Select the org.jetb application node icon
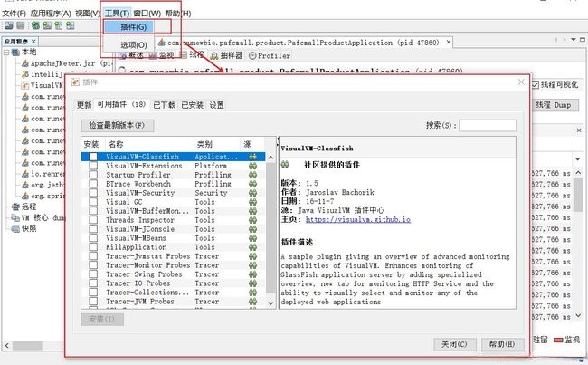The image size is (588, 365). pos(25,185)
